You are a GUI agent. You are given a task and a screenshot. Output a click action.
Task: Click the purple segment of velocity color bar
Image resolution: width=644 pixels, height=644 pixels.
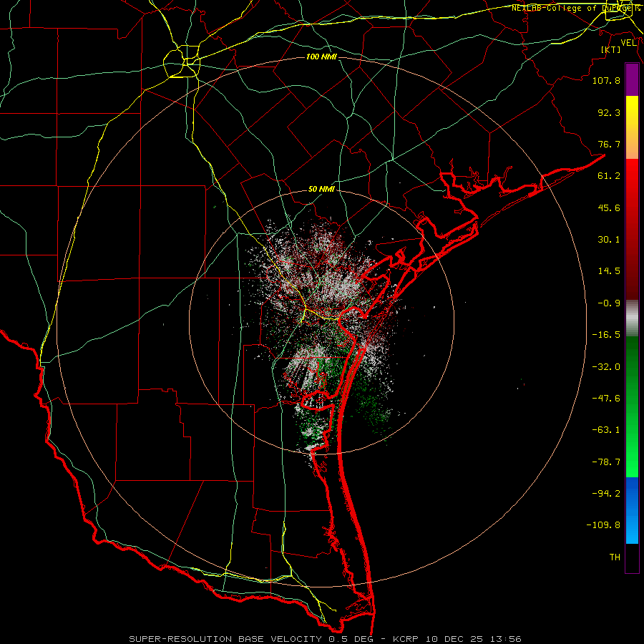632,79
